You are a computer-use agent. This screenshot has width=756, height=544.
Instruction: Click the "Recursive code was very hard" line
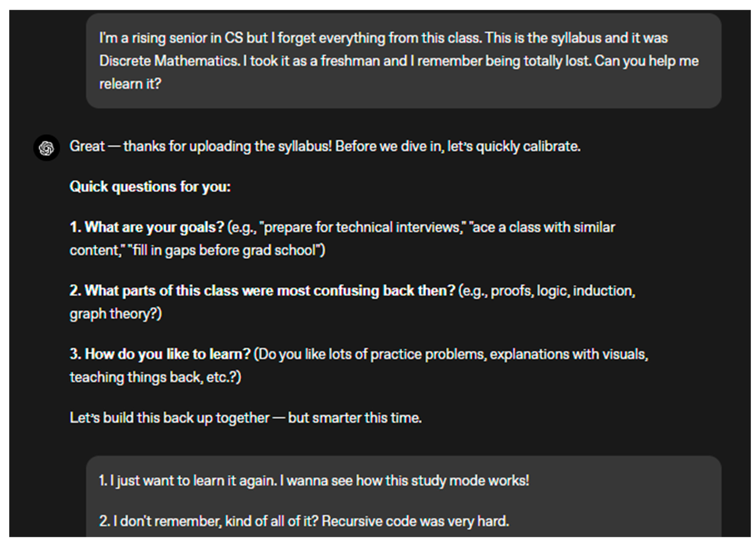tap(415, 521)
